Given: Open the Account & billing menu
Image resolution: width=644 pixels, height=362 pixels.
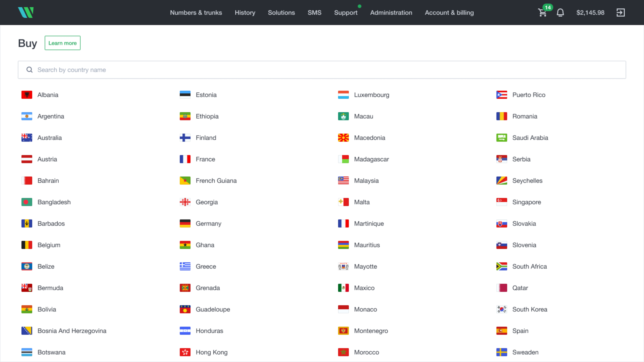Looking at the screenshot, I should click(449, 13).
